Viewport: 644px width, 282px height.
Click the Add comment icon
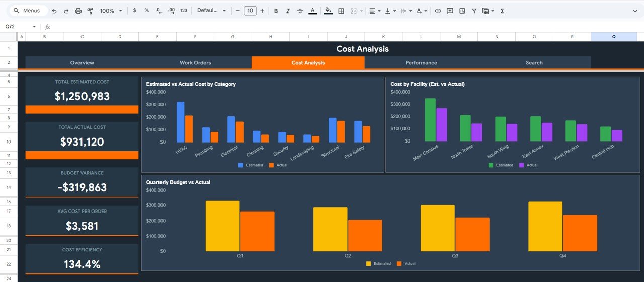click(x=450, y=11)
